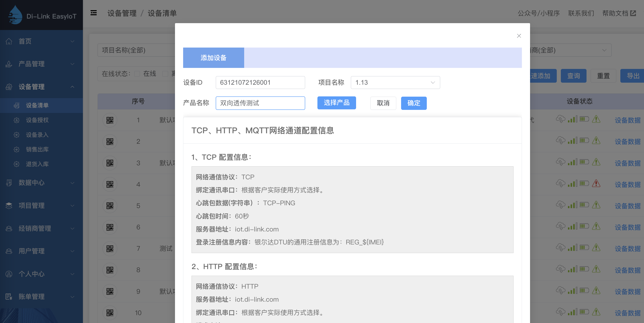Open QR code for row 10
Viewport: 644px width, 323px height.
(110, 313)
